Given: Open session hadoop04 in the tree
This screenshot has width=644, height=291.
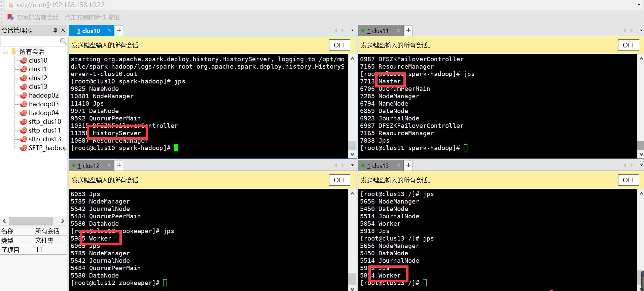Looking at the screenshot, I should click(x=44, y=113).
